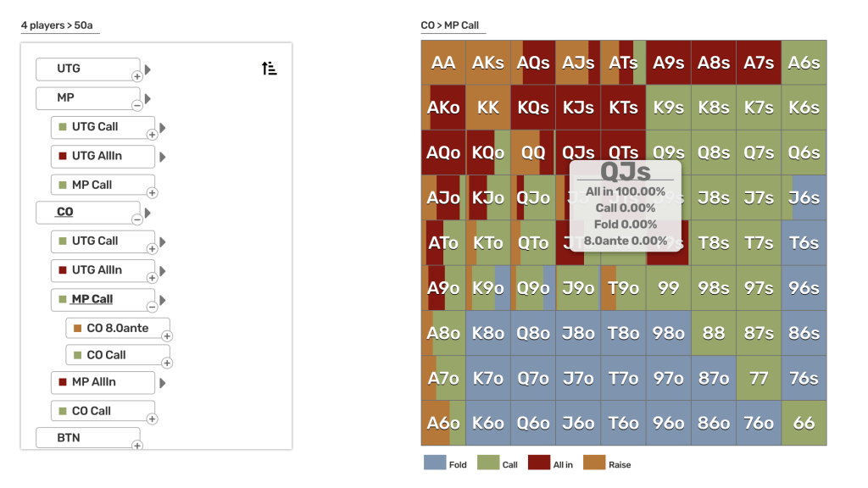Click the Fold legend color swatch
Viewport: 868px width, 488px height.
click(x=435, y=463)
